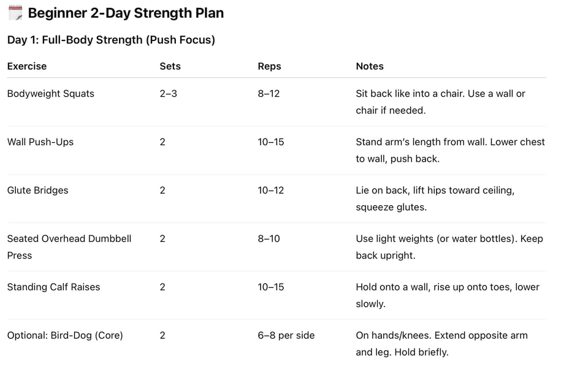561x392 pixels.
Task: Click the calendar notepad icon beside title
Action: (x=15, y=13)
